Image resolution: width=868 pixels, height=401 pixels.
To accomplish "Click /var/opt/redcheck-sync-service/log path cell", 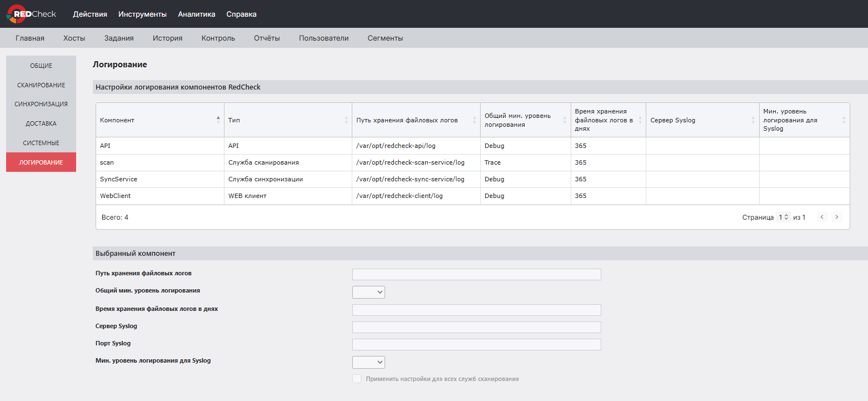I will coord(416,179).
